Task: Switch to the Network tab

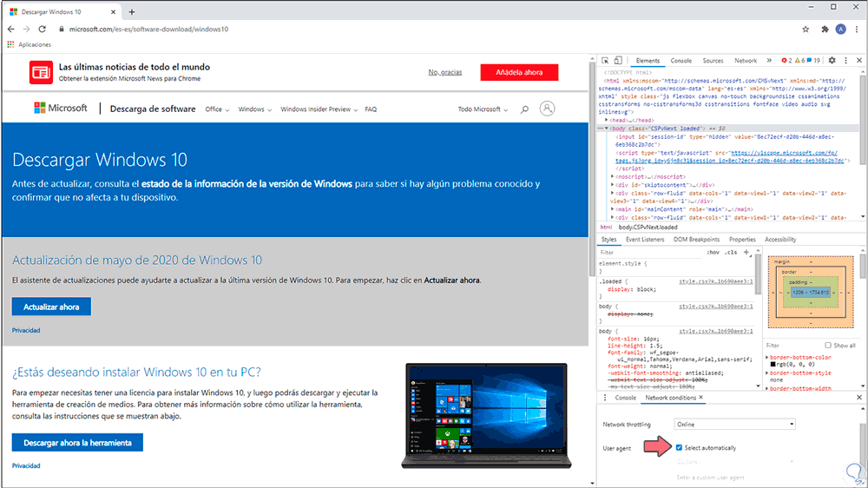Action: (x=746, y=61)
